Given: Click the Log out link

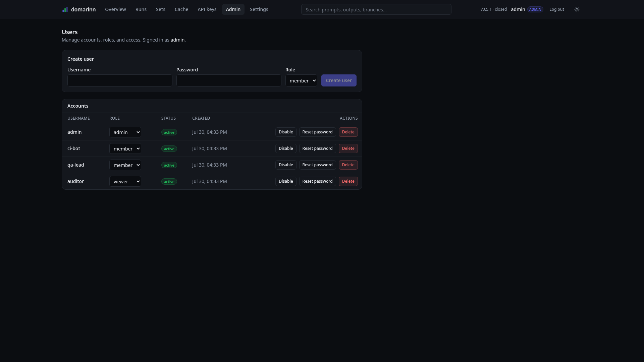Looking at the screenshot, I should (557, 9).
